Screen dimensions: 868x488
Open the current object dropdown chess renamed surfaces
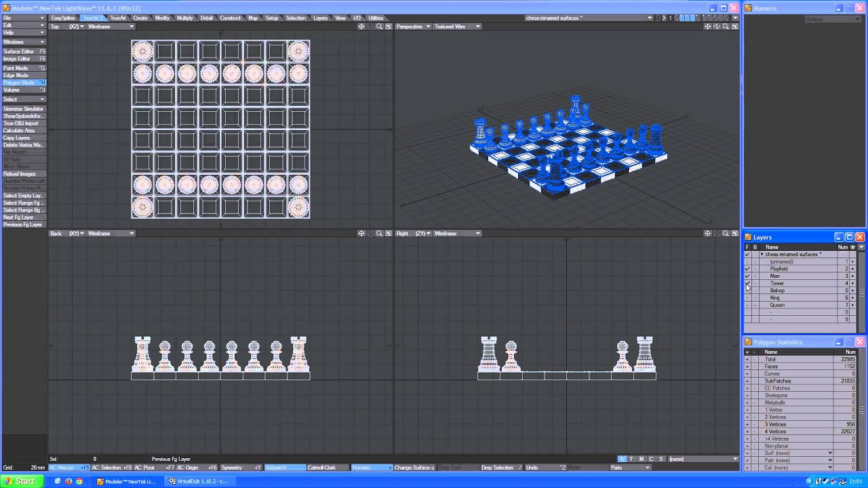589,18
